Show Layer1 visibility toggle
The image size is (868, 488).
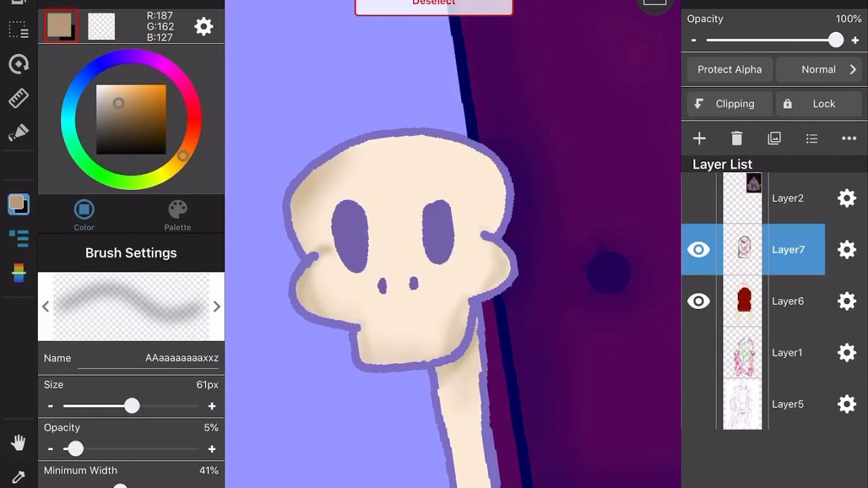[x=698, y=352]
